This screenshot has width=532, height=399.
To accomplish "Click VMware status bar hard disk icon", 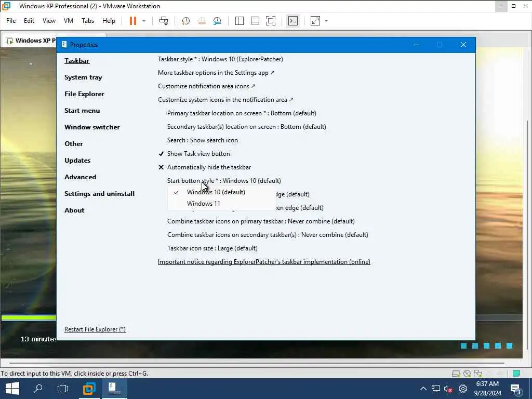I will pos(456,374).
